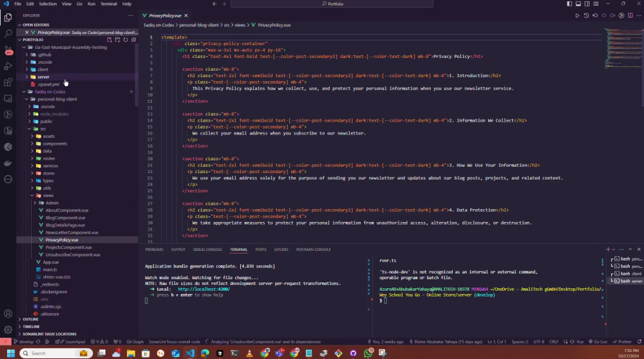This screenshot has height=359, width=644.
Task: Expand the components folder
Action: (77, 143)
